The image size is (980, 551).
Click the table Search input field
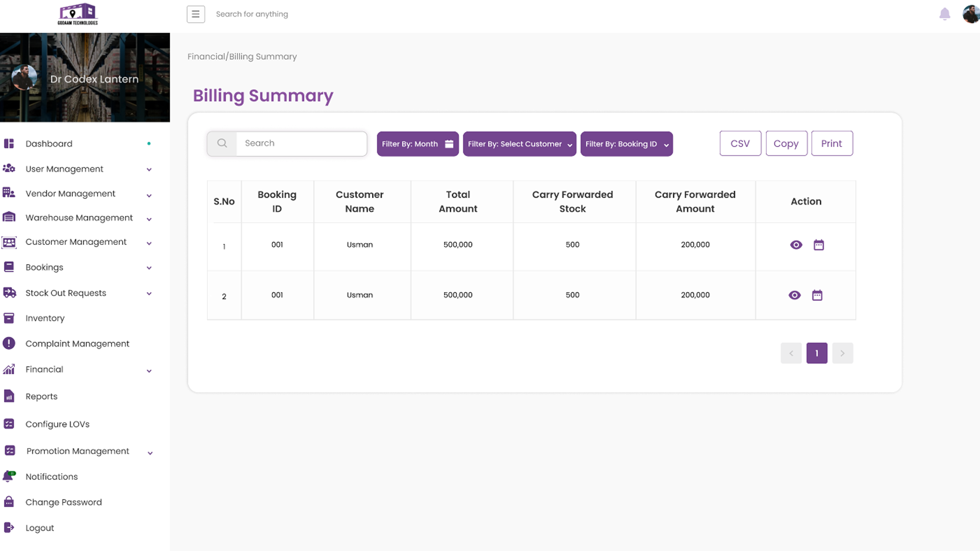pos(302,143)
